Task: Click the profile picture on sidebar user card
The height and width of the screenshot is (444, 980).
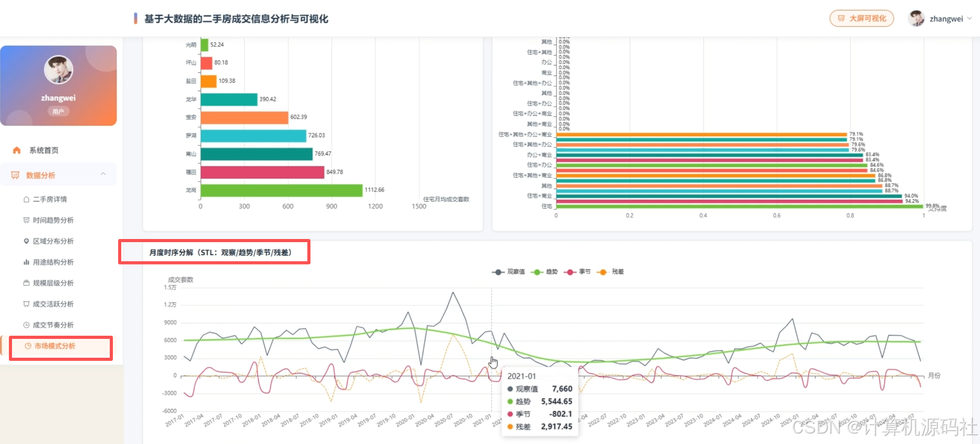Action: click(59, 70)
